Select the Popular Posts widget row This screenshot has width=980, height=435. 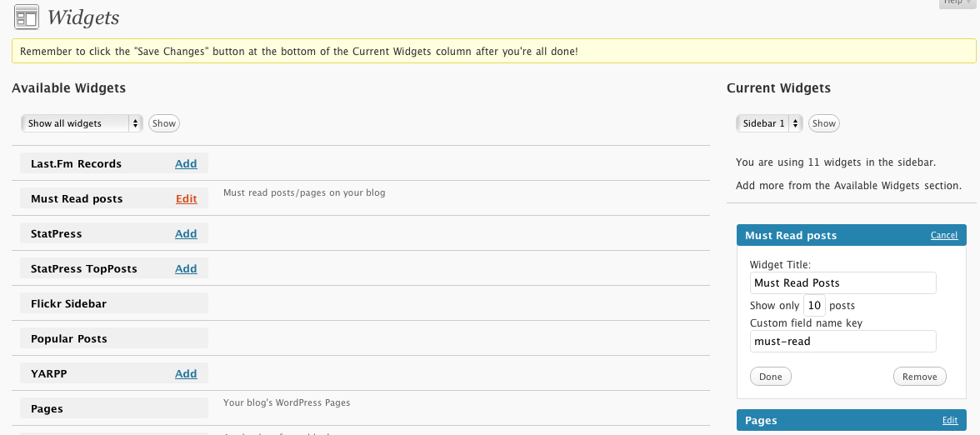pos(114,338)
